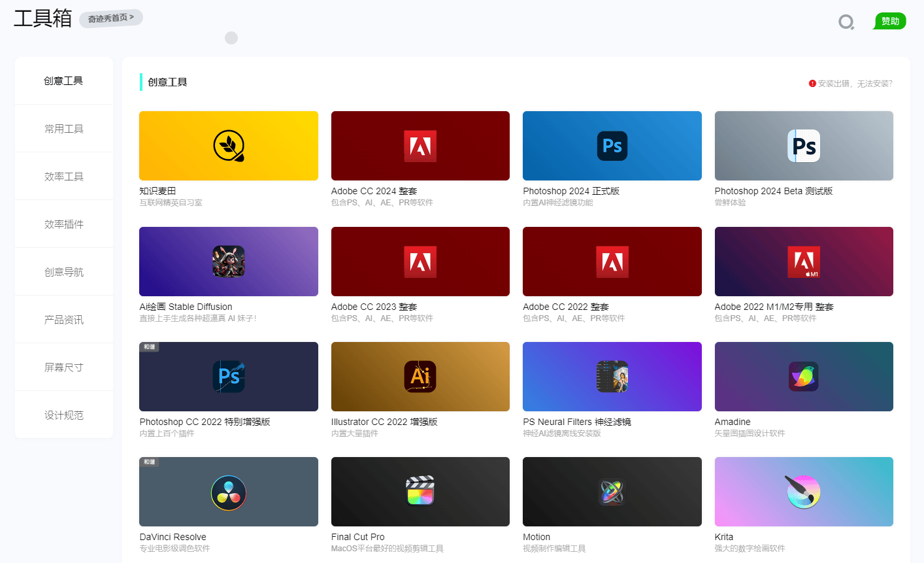Follow the 奇迹秀首页 link
The width and height of the screenshot is (924, 563).
[111, 18]
